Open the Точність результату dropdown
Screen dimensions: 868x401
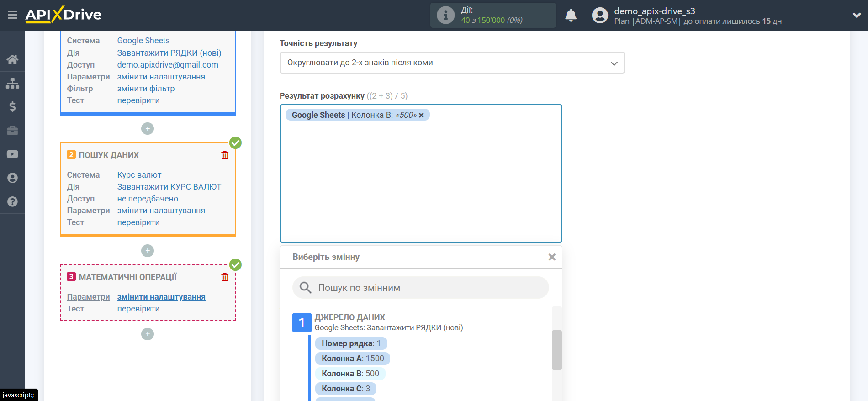pos(452,63)
